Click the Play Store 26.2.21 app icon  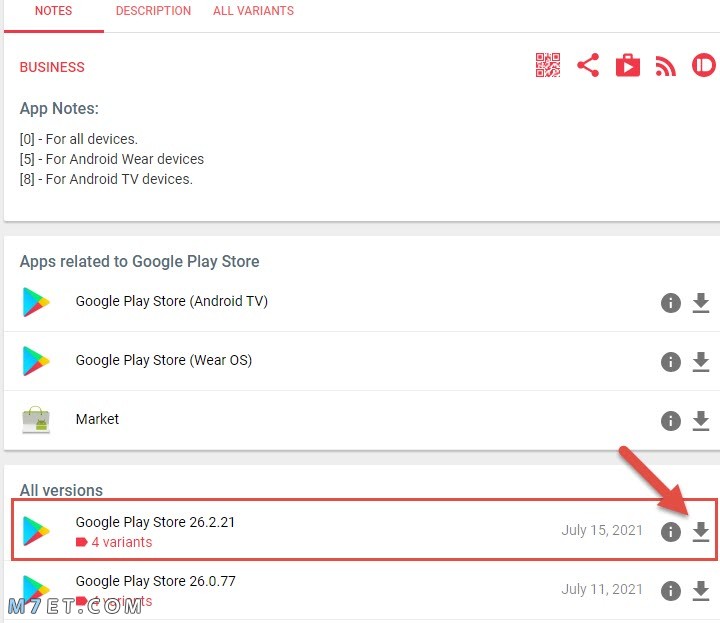pyautogui.click(x=36, y=531)
